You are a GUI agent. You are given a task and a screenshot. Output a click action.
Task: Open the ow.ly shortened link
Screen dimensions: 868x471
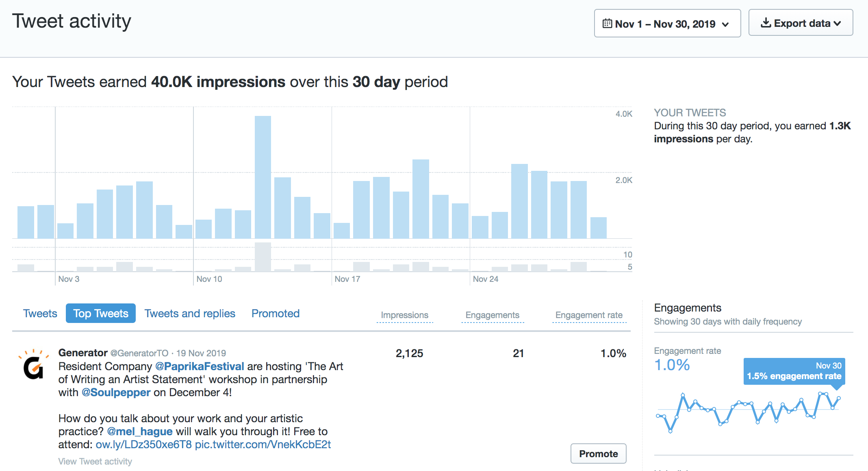click(x=143, y=444)
